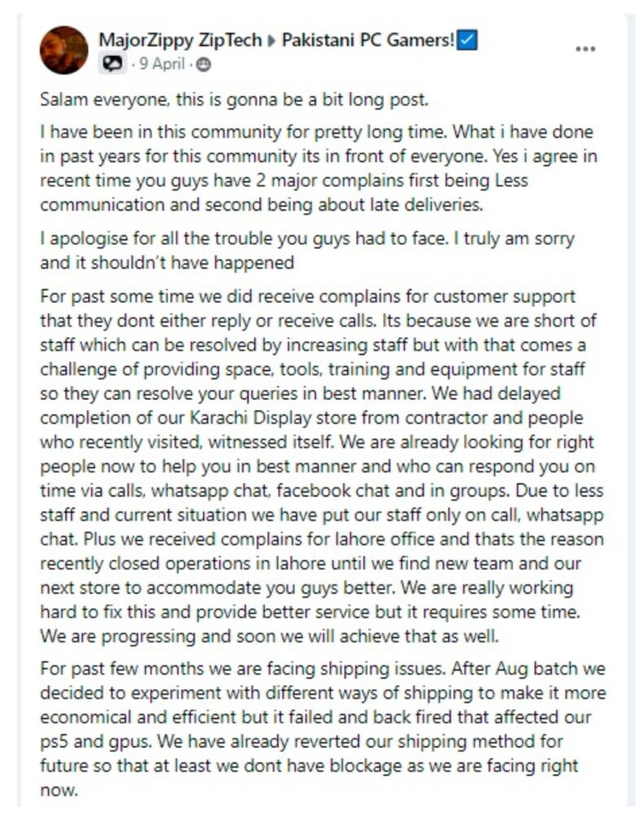This screenshot has width=644, height=834.
Task: Click the arrow between author and group
Action: (272, 41)
